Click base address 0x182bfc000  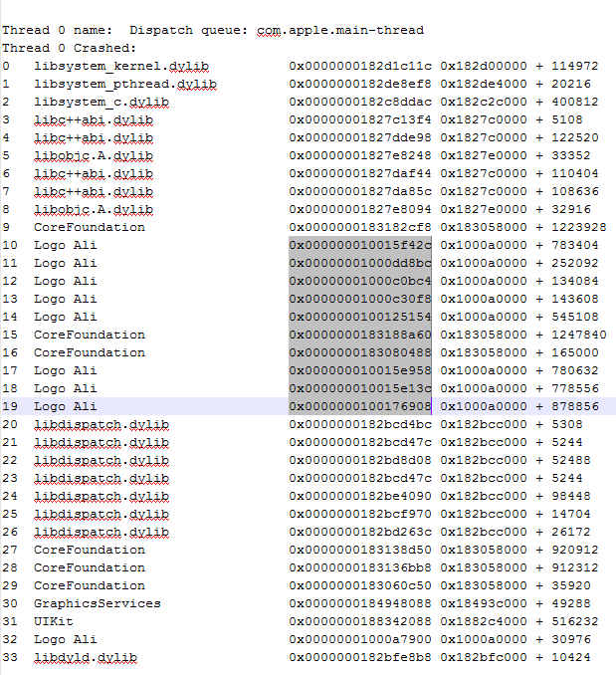(x=484, y=658)
